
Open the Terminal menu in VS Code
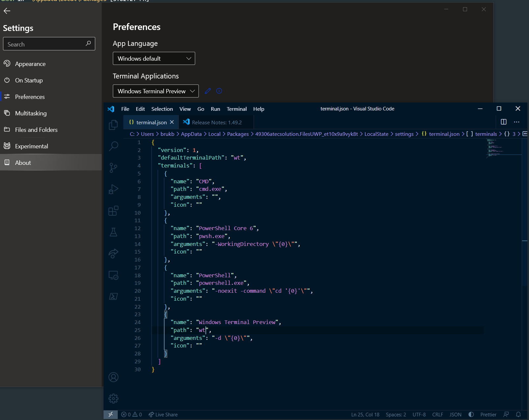[x=236, y=109]
